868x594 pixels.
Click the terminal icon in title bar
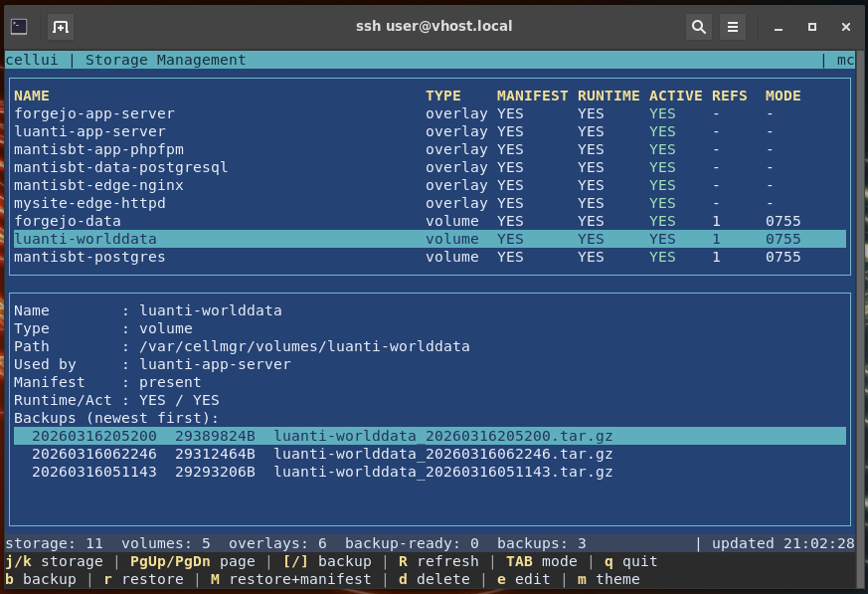point(19,27)
